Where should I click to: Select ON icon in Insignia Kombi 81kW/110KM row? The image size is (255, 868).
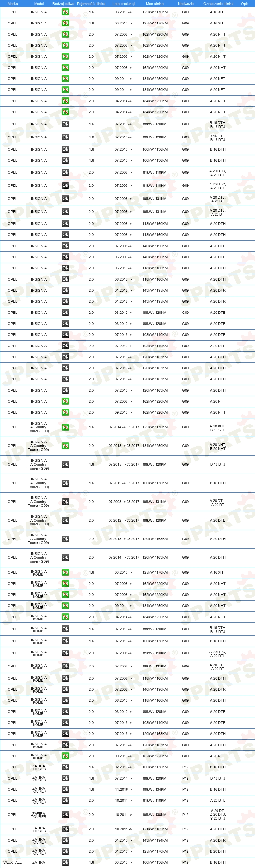[65, 653]
